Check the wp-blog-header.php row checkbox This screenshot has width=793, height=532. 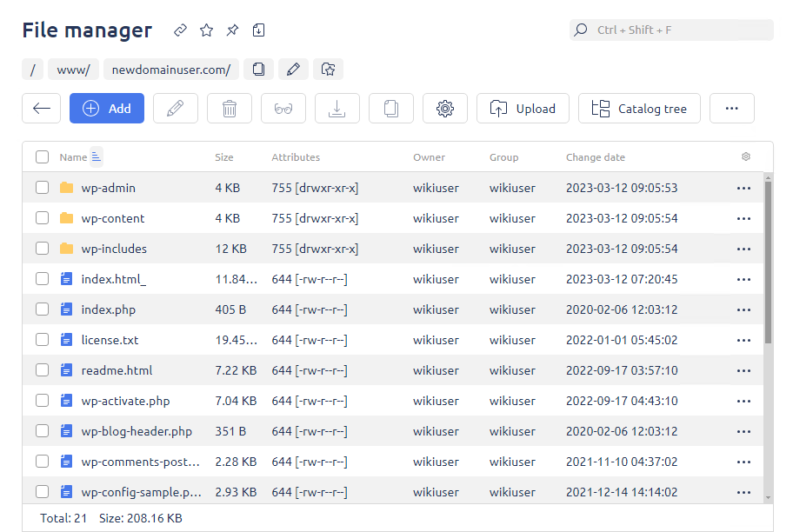42,431
